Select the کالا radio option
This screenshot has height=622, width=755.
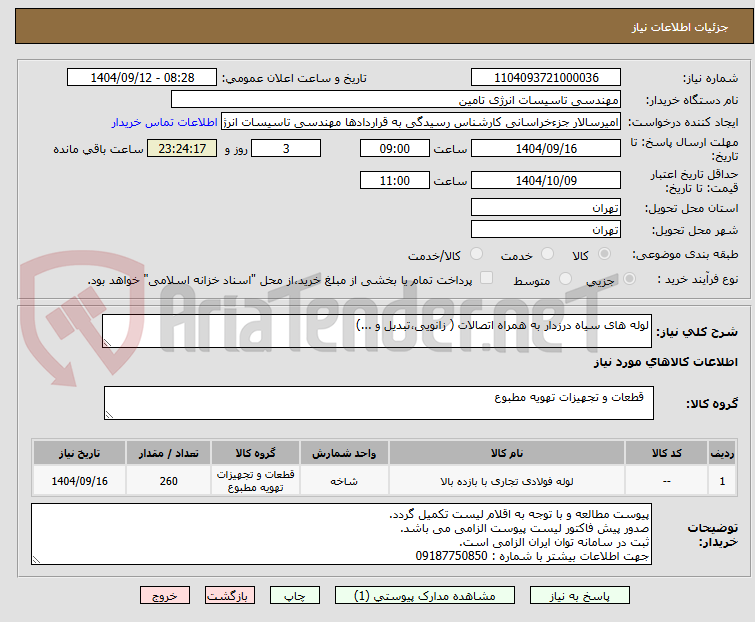tap(604, 254)
